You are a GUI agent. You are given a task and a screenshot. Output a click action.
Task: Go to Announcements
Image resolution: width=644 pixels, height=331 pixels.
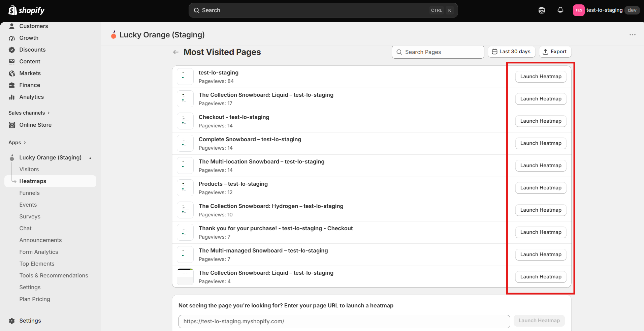coord(40,240)
